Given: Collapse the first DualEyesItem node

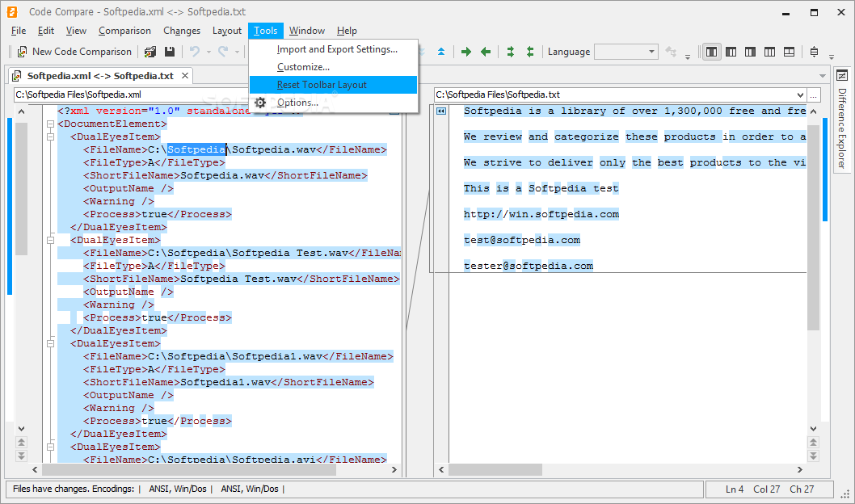Looking at the screenshot, I should 50,137.
